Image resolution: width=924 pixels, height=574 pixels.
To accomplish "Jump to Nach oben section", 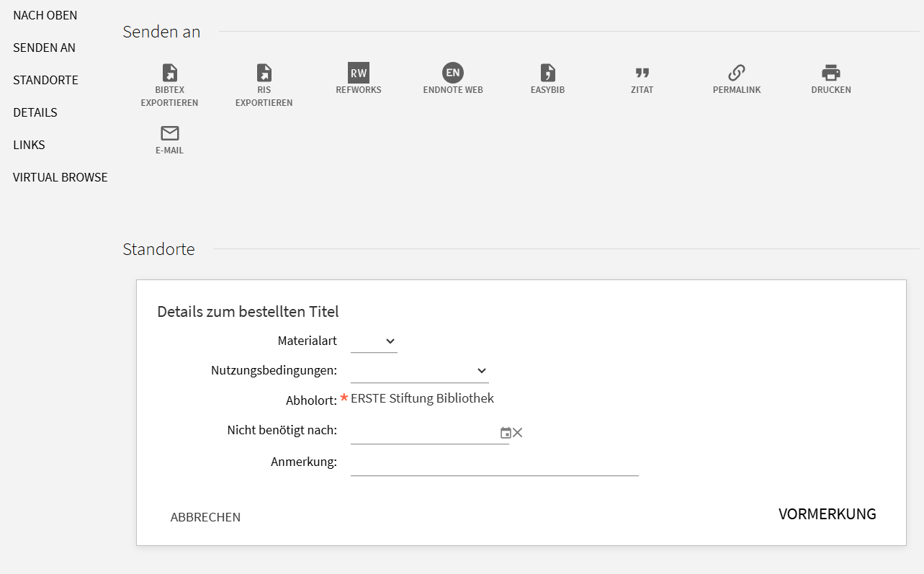I will (45, 15).
